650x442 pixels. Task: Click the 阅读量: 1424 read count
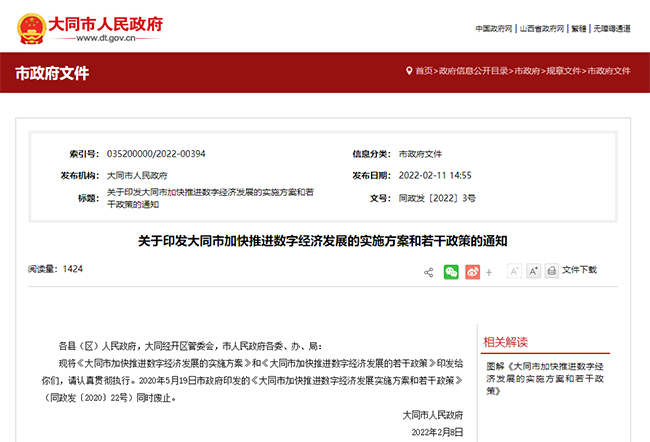(56, 269)
